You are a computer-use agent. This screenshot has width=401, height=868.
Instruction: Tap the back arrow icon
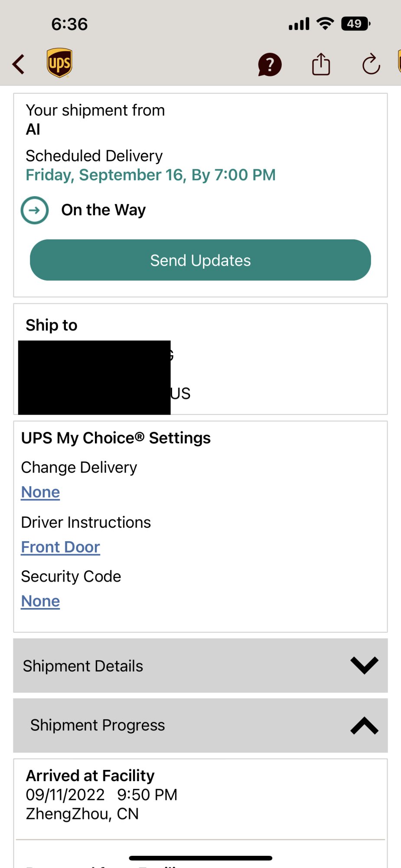coord(19,64)
